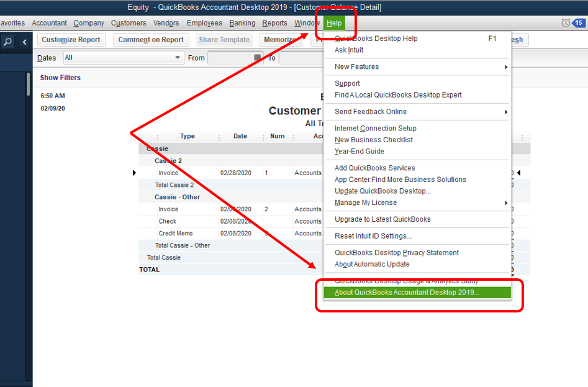
Task: Open QuickBooks Desktop Privacy Statement
Action: (x=417, y=253)
